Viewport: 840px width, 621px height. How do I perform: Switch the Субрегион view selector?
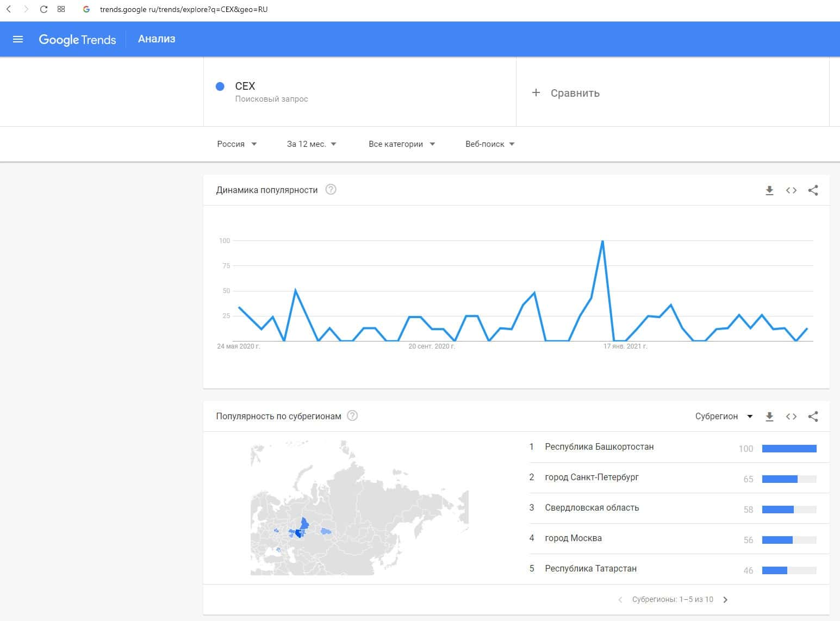724,417
